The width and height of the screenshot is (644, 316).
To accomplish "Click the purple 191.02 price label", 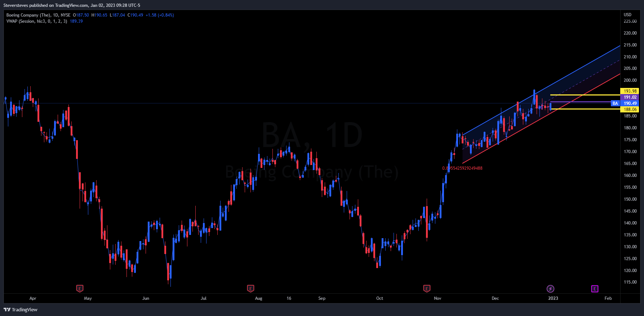I will [630, 97].
